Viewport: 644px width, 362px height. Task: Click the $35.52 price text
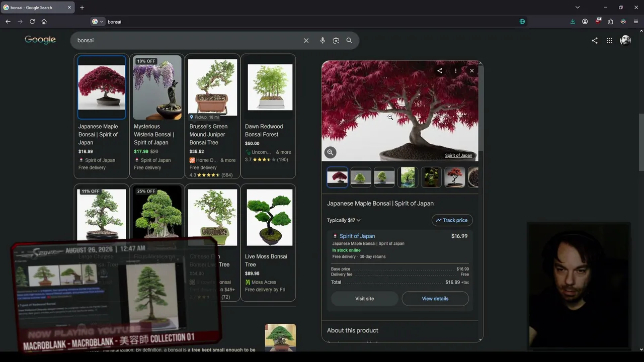[x=197, y=151]
